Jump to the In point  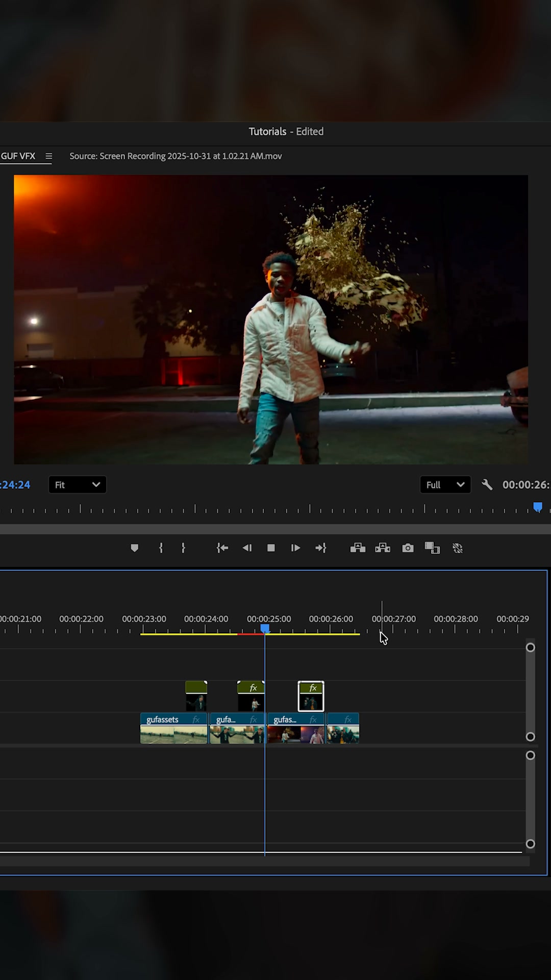[222, 548]
